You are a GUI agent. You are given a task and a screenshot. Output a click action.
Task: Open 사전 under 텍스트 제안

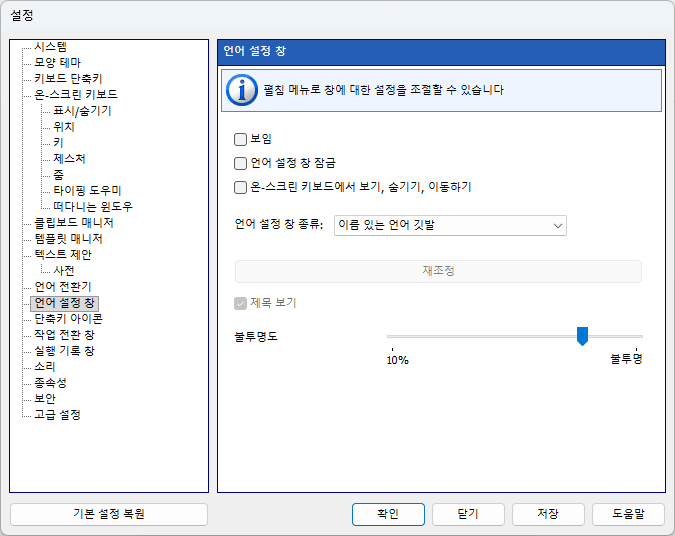pyautogui.click(x=64, y=271)
